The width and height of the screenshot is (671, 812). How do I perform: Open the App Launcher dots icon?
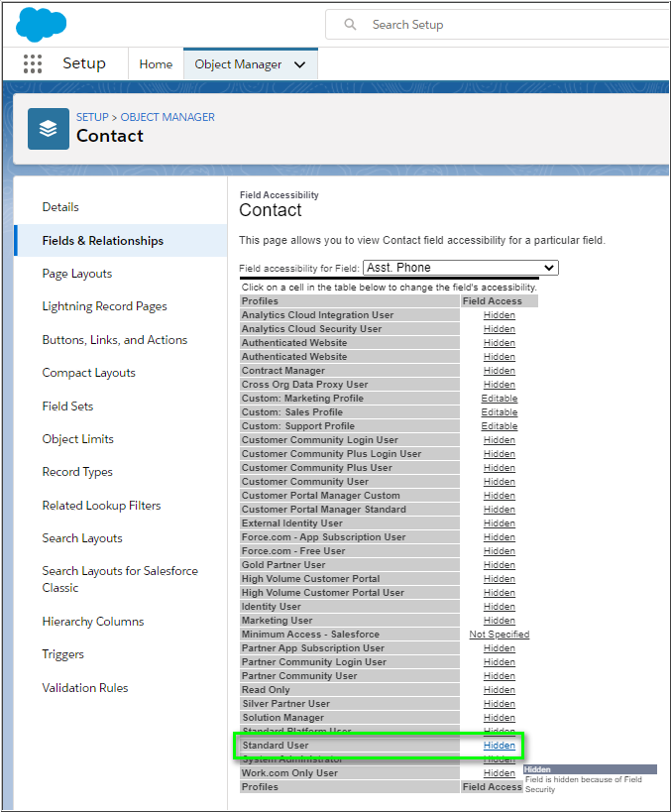pos(33,64)
